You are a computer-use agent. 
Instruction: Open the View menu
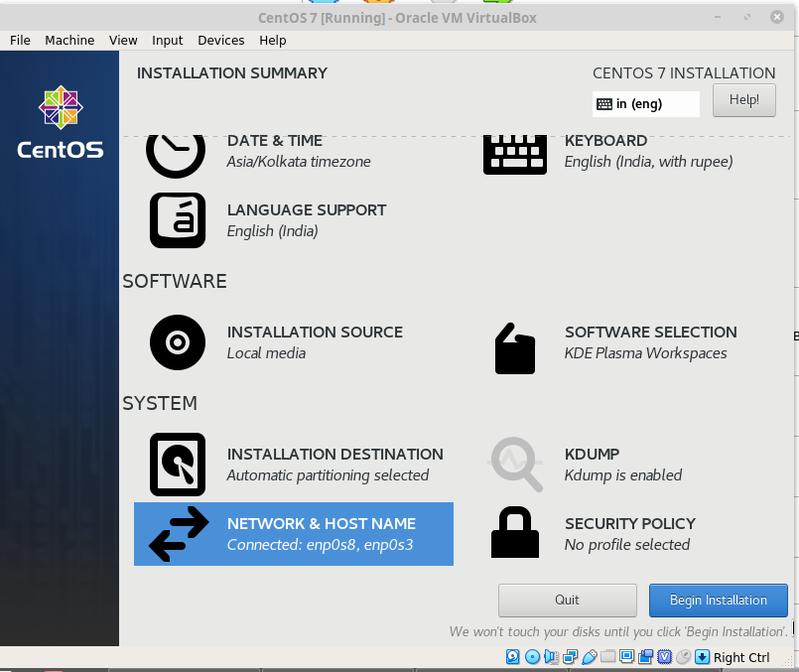pos(123,41)
